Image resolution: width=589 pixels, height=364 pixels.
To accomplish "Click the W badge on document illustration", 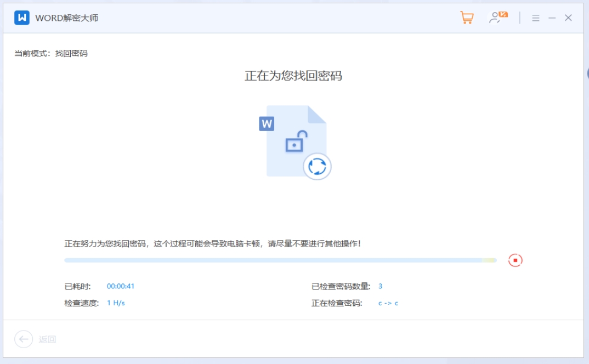I will tap(267, 123).
